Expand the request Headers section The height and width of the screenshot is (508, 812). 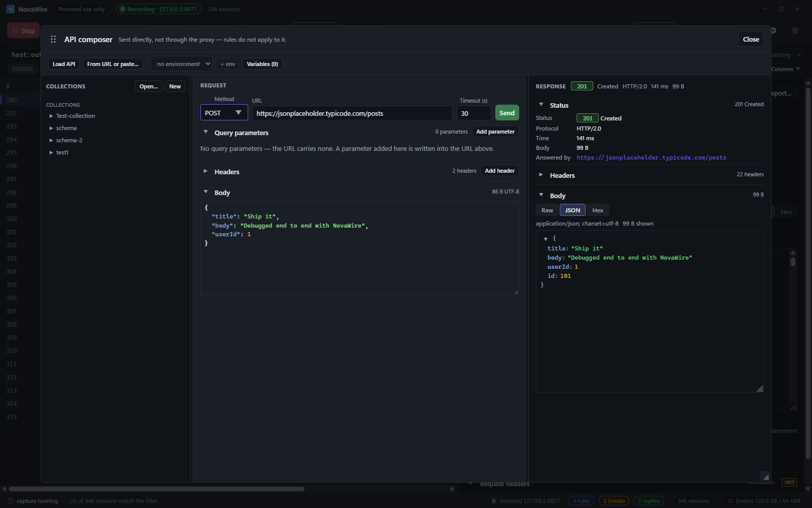click(x=206, y=171)
